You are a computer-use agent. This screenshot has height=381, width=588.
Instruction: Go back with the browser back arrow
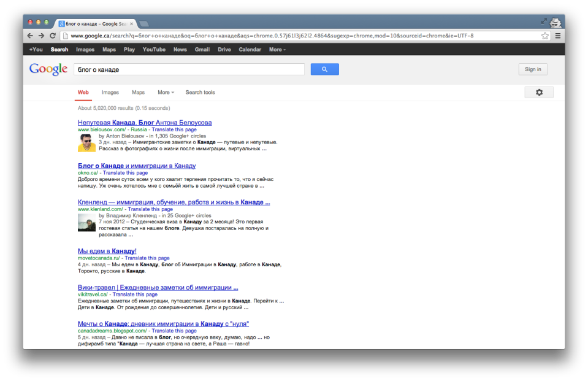click(x=30, y=36)
